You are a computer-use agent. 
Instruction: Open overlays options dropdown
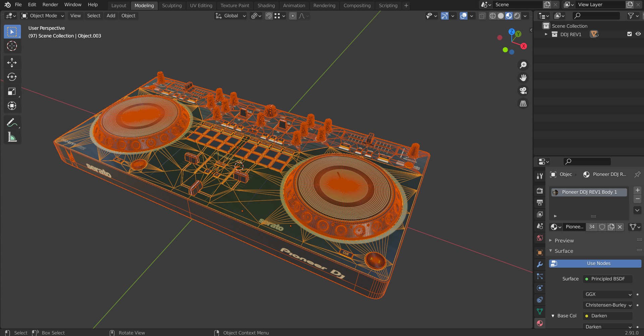[472, 16]
